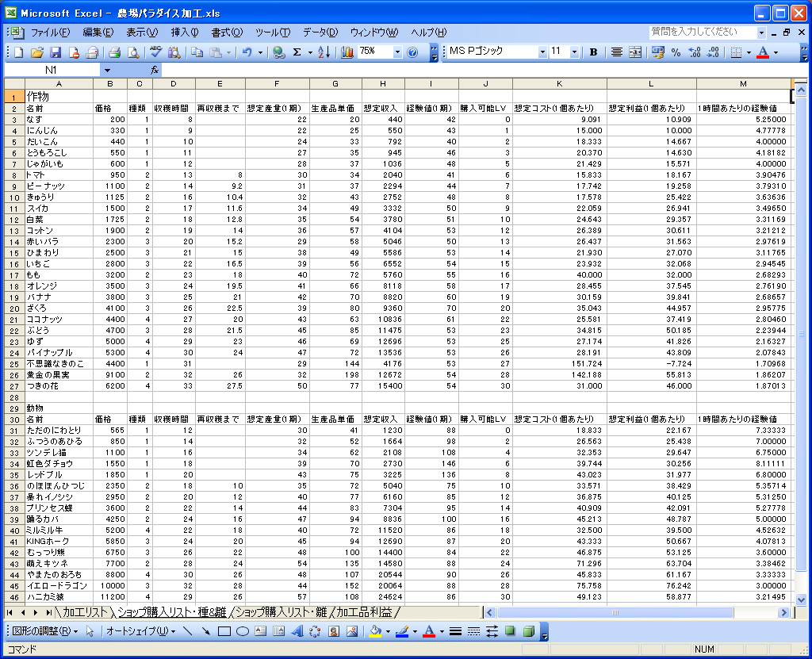Open the オートシェイプ(U) menu
The image size is (812, 659).
click(x=141, y=631)
